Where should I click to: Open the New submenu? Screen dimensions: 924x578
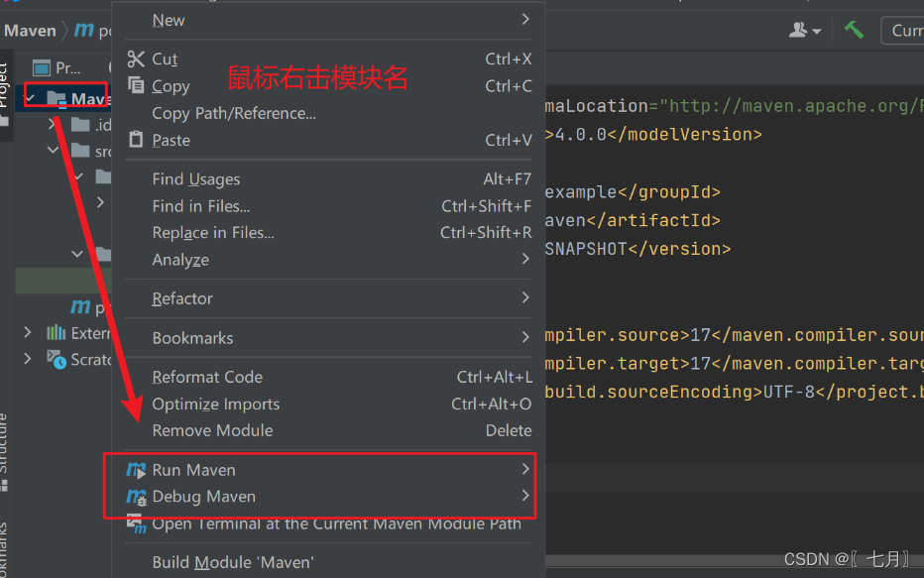click(328, 20)
